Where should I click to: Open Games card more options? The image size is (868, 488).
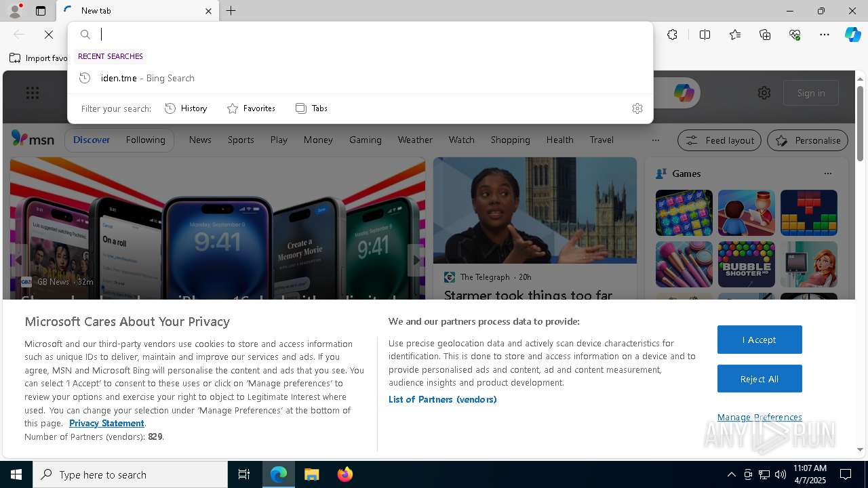point(827,174)
